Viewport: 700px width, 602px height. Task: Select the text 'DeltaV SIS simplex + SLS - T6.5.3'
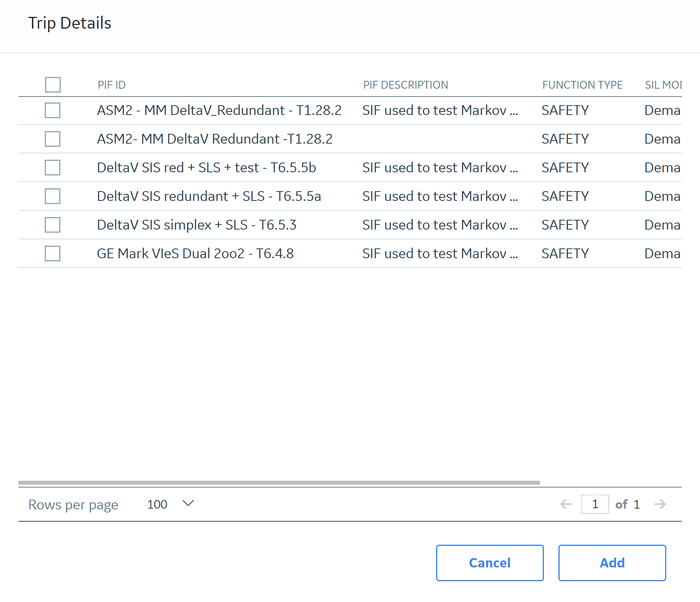(x=196, y=225)
